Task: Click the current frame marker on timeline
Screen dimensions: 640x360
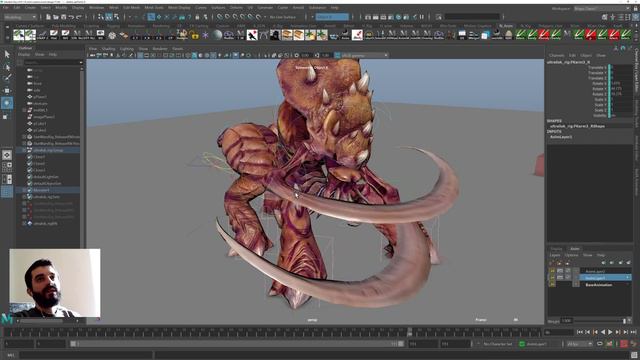Action: coord(410,332)
